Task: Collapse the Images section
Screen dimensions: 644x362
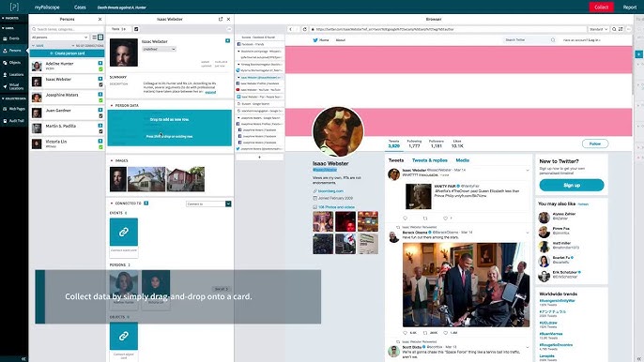Action: click(112, 160)
